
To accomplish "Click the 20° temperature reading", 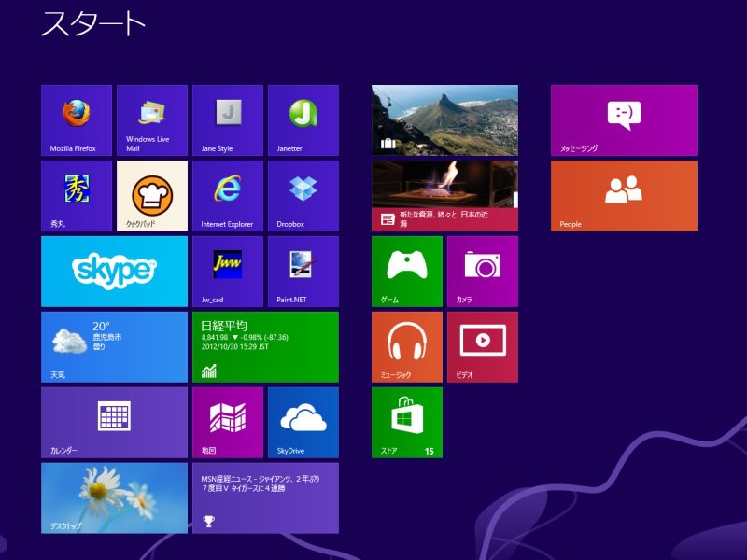I will tap(102, 326).
